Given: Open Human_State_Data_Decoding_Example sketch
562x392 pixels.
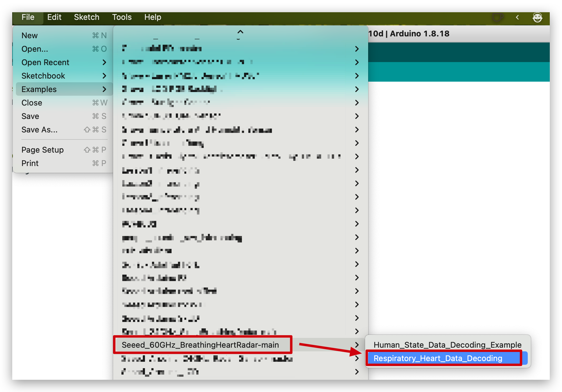Looking at the screenshot, I should [448, 345].
